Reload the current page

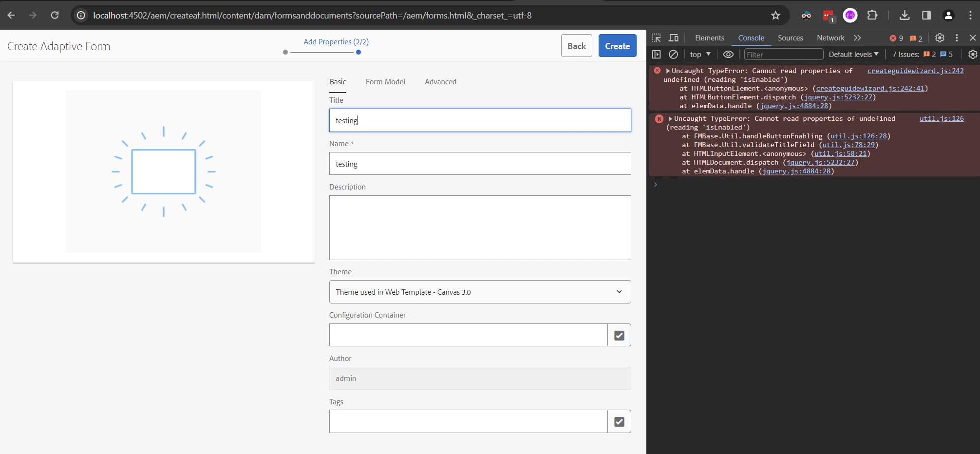pos(55,15)
